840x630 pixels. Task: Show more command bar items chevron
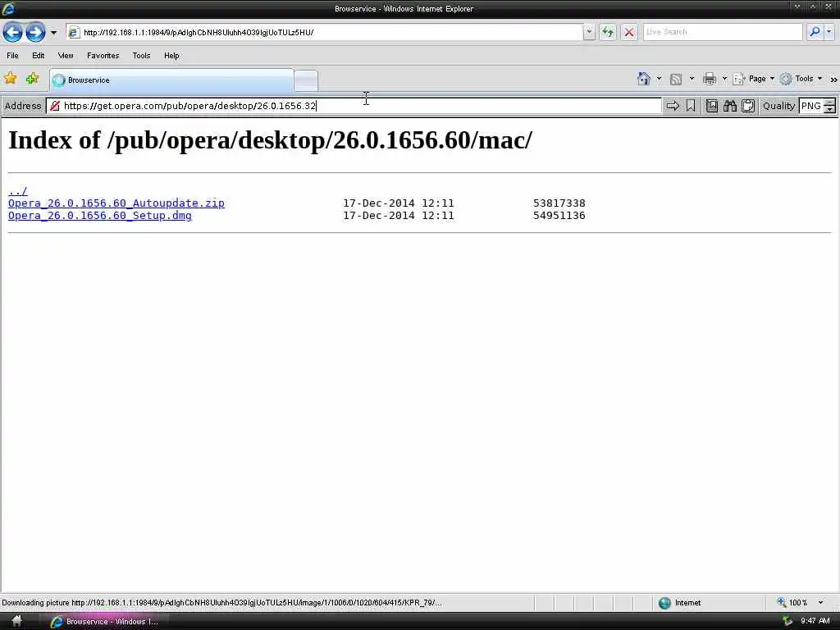tap(833, 80)
